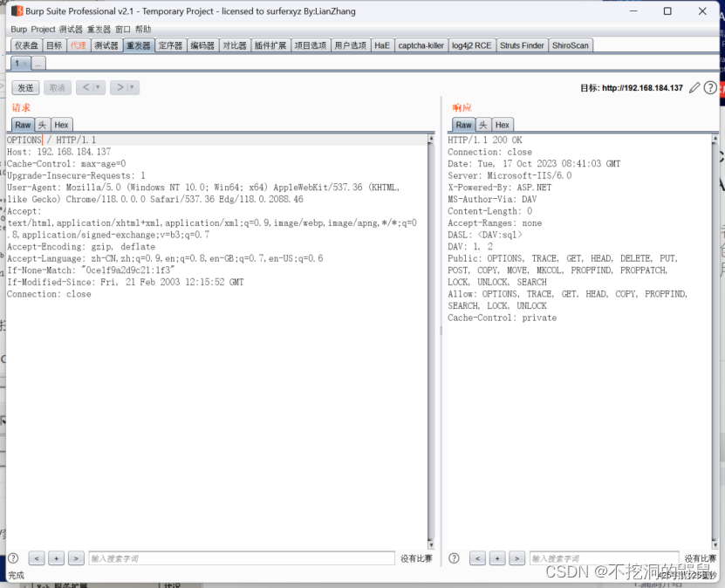
Task: Click the pencil icon to edit target host
Action: [694, 87]
